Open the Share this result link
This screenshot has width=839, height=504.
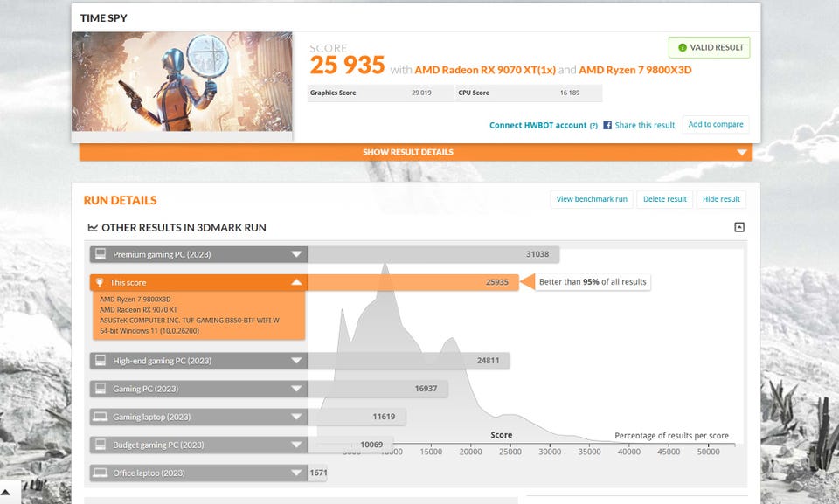(645, 125)
